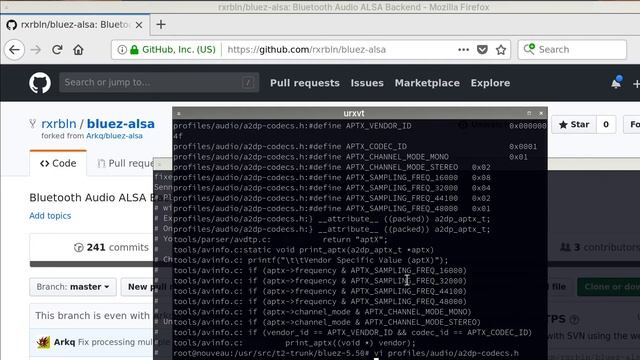640x360 pixels.
Task: Click the Arkq commit author name
Action: point(64,342)
